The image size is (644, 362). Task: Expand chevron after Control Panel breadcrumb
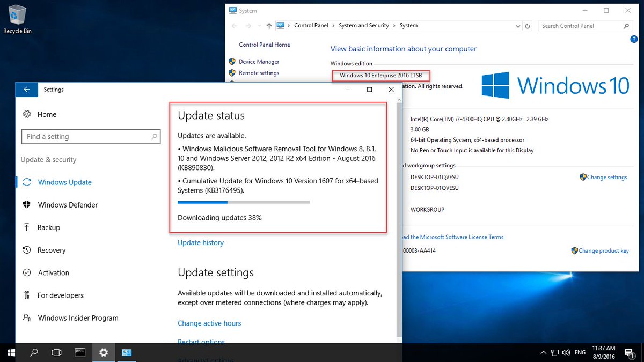[333, 26]
